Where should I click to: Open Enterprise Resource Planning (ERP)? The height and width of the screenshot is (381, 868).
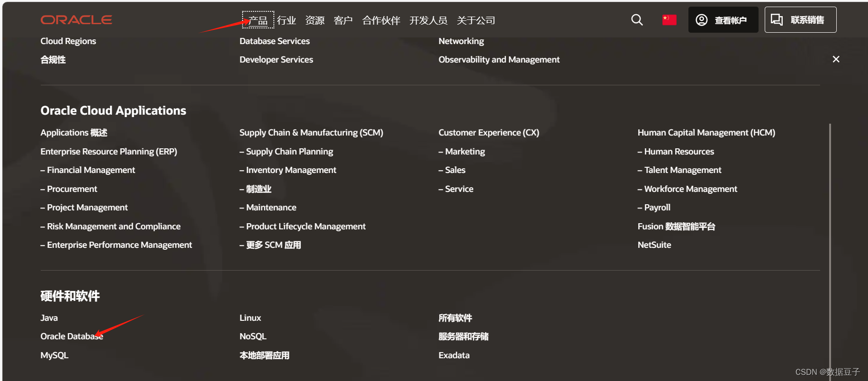coord(109,152)
